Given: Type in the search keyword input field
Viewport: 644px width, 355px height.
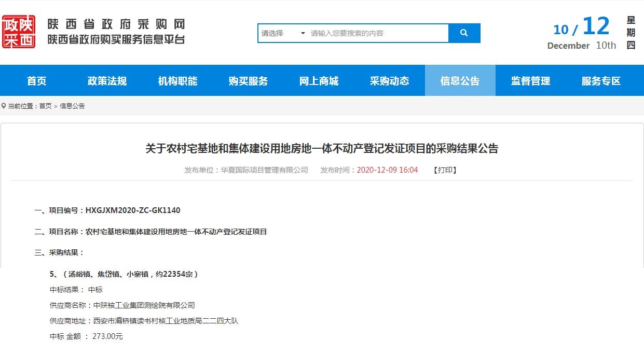Looking at the screenshot, I should pos(378,33).
